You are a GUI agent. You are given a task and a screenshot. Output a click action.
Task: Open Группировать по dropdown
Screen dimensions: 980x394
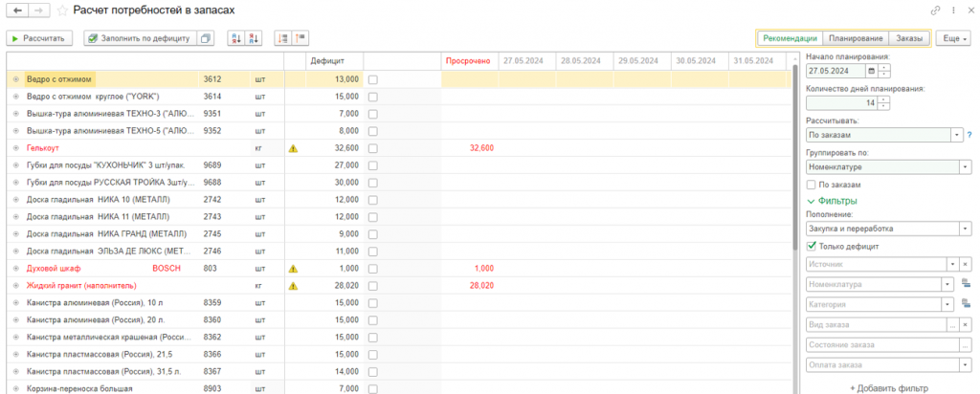point(966,167)
